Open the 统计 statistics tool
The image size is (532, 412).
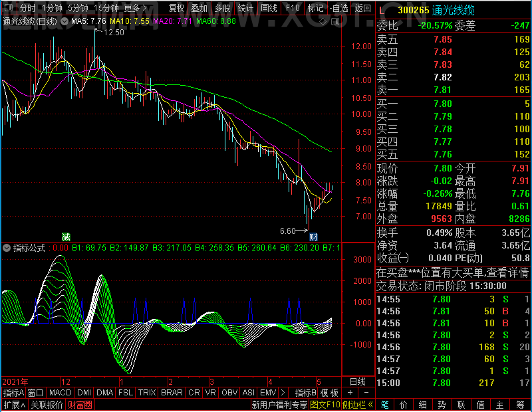245,8
